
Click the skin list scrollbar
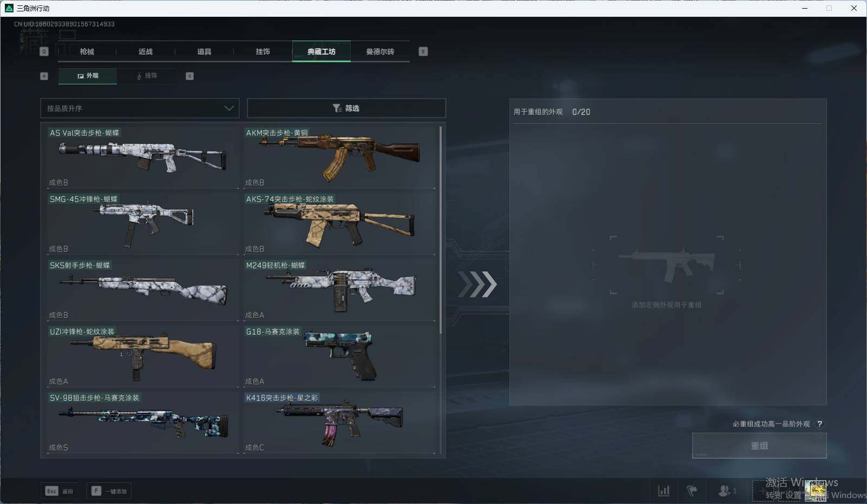tap(441, 230)
